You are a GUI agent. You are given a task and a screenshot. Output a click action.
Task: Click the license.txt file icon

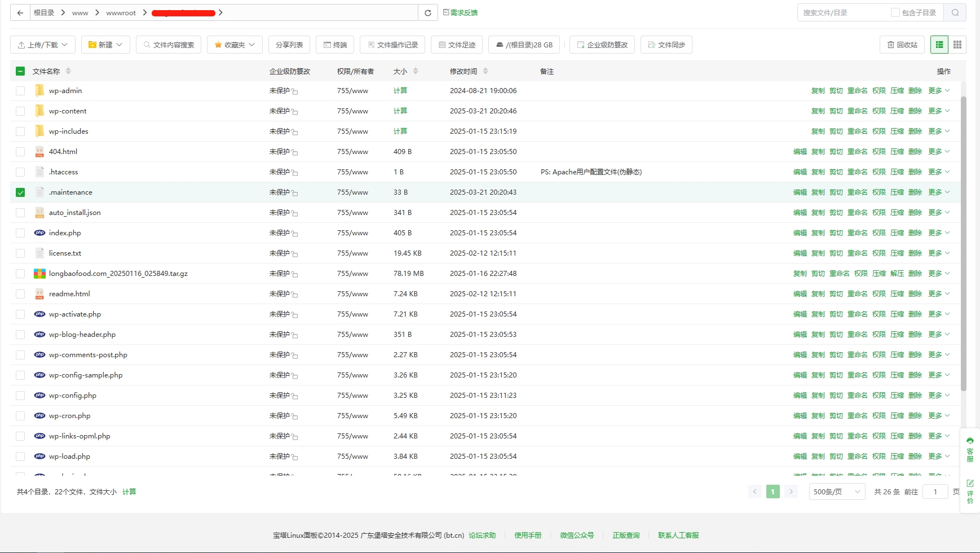(x=39, y=253)
